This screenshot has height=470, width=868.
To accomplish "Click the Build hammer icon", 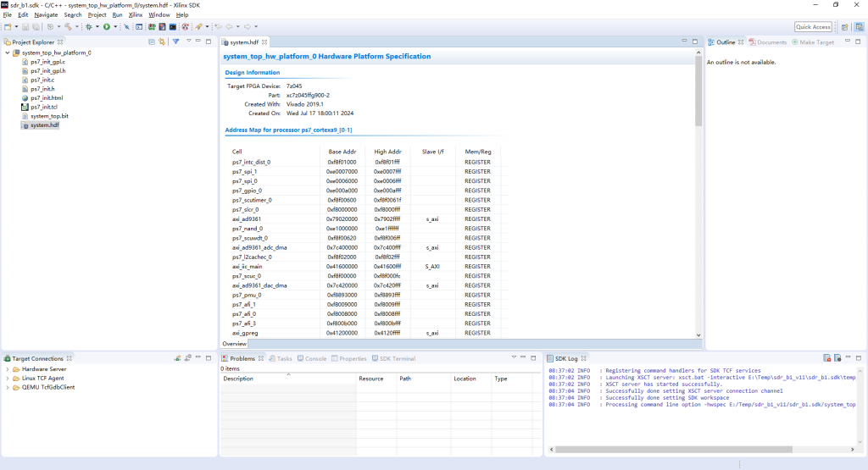I will [68, 26].
